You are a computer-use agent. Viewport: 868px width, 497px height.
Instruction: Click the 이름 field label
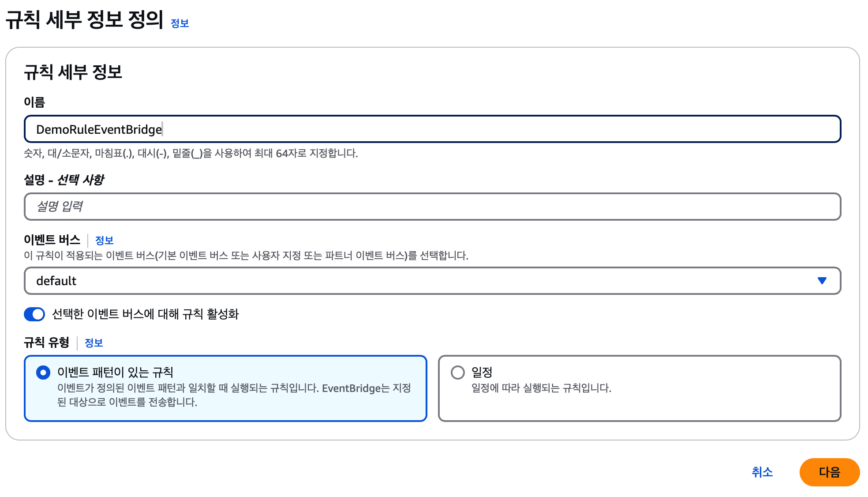34,102
